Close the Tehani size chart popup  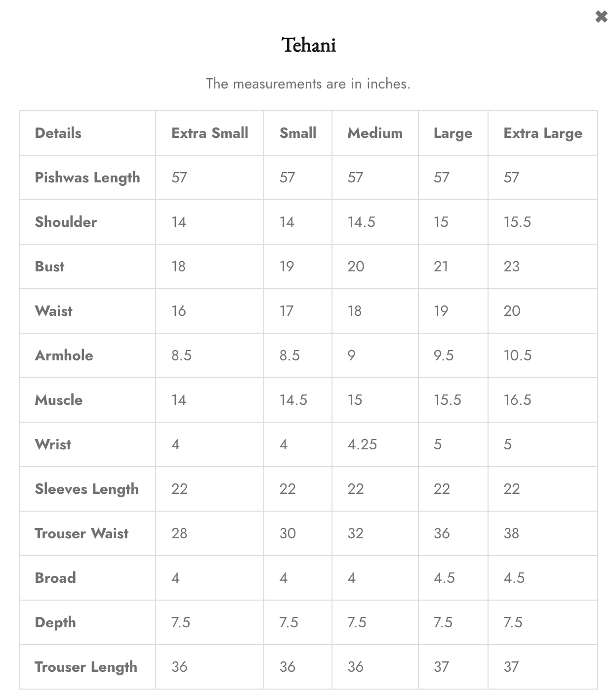(x=601, y=17)
